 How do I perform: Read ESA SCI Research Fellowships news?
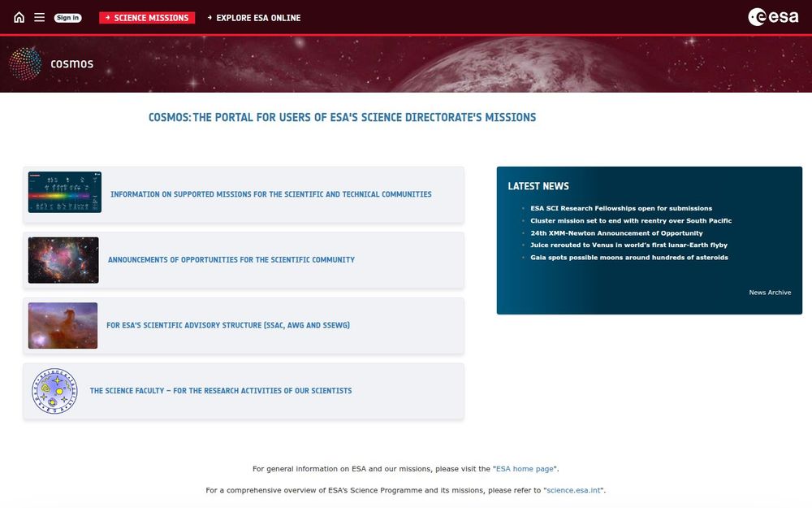click(621, 208)
